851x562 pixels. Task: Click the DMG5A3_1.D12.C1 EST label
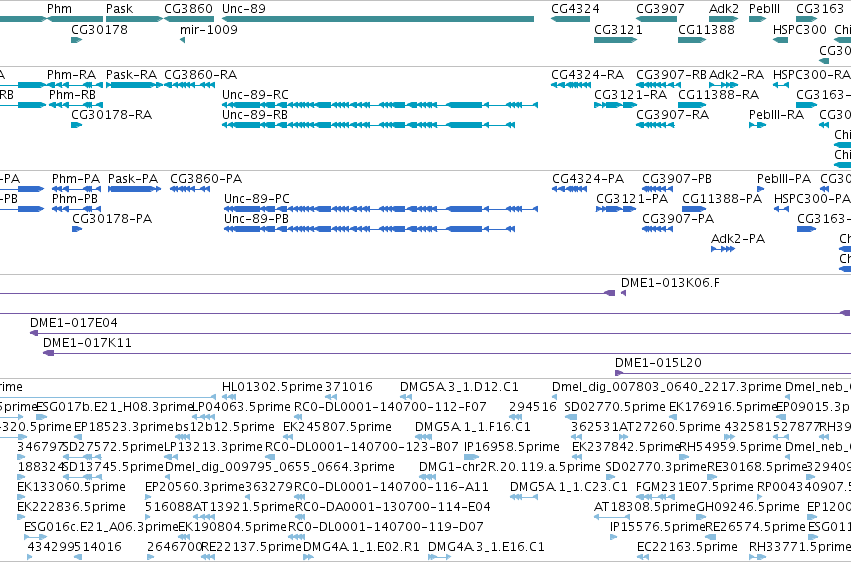pos(459,387)
